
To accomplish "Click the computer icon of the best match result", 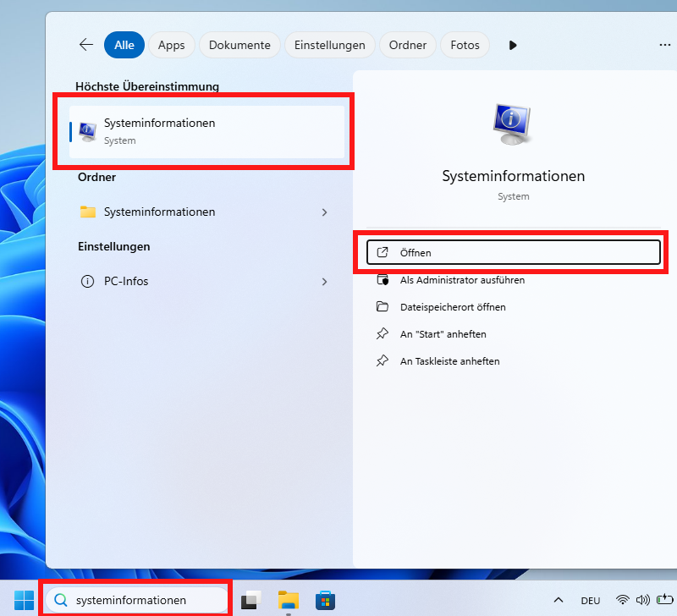I will [x=88, y=132].
